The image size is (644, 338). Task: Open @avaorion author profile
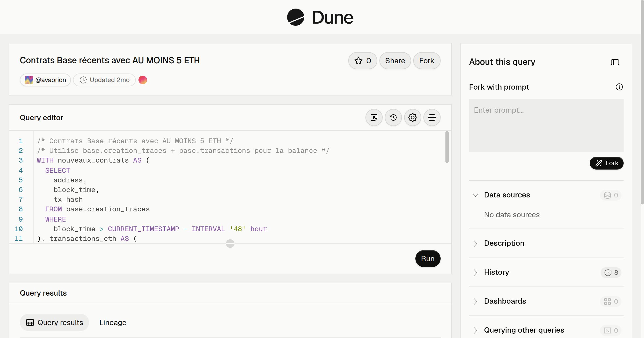click(45, 80)
